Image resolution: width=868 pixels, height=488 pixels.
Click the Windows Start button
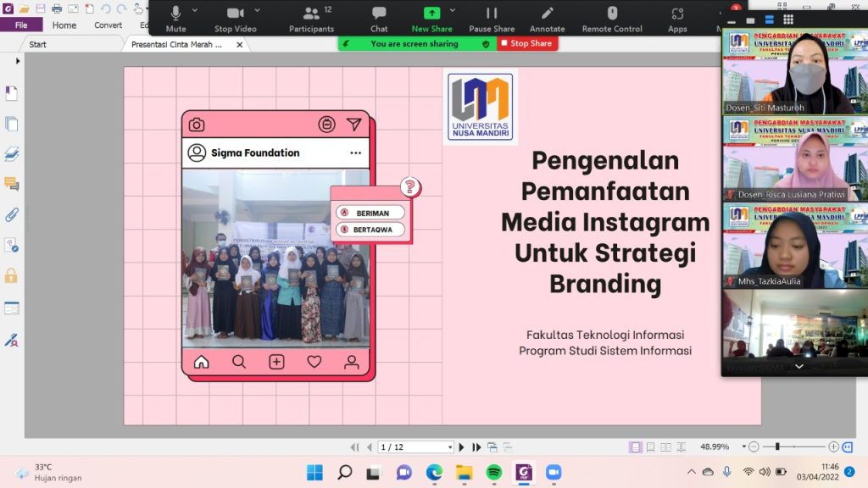(x=314, y=473)
